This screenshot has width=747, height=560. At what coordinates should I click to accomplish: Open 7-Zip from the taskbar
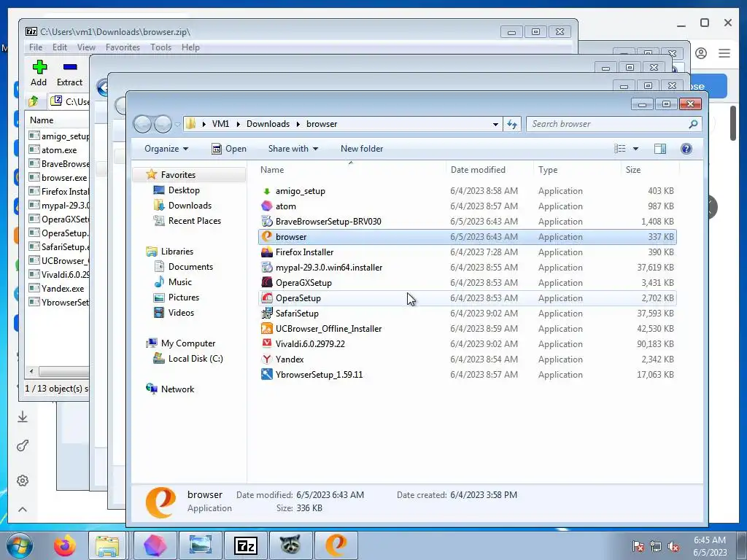coord(246,545)
